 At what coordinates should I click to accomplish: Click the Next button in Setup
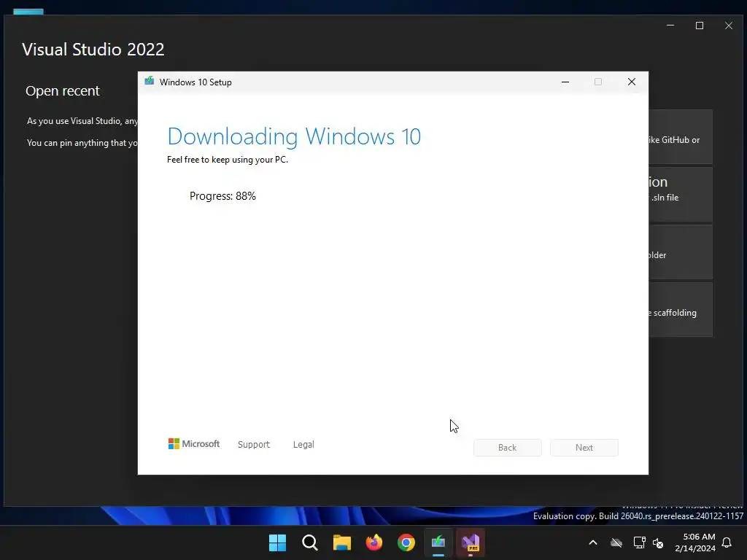coord(584,448)
